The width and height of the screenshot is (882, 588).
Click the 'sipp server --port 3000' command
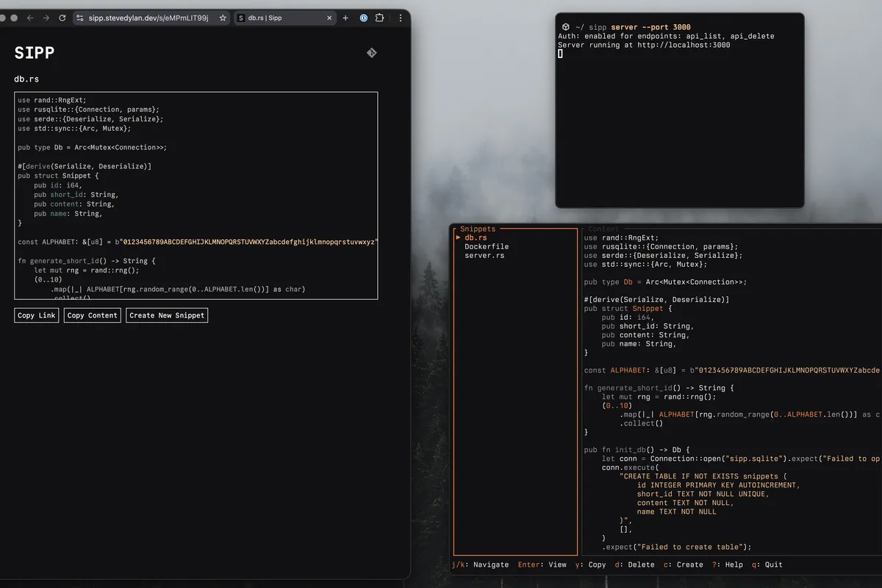640,27
